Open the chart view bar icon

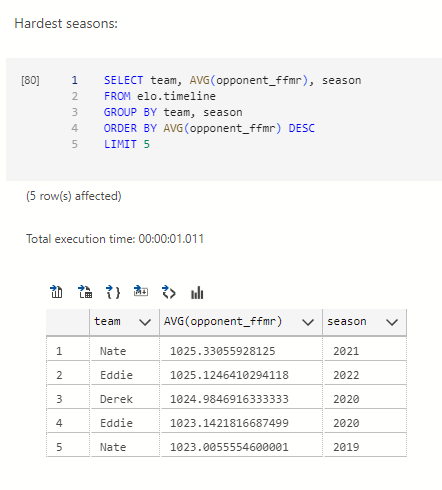197,293
